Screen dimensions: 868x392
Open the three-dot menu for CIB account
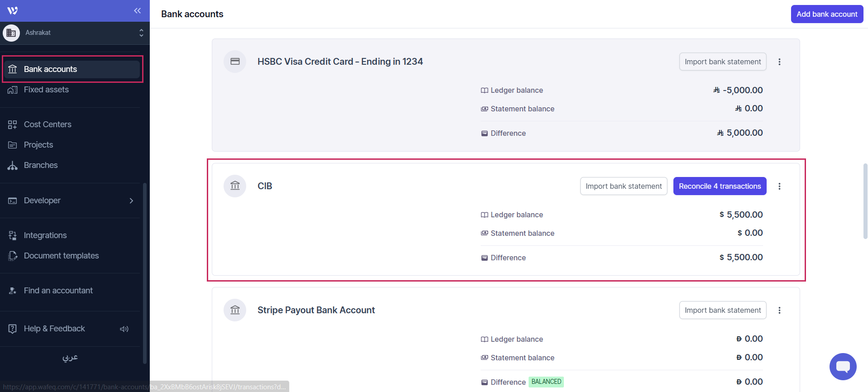point(779,186)
